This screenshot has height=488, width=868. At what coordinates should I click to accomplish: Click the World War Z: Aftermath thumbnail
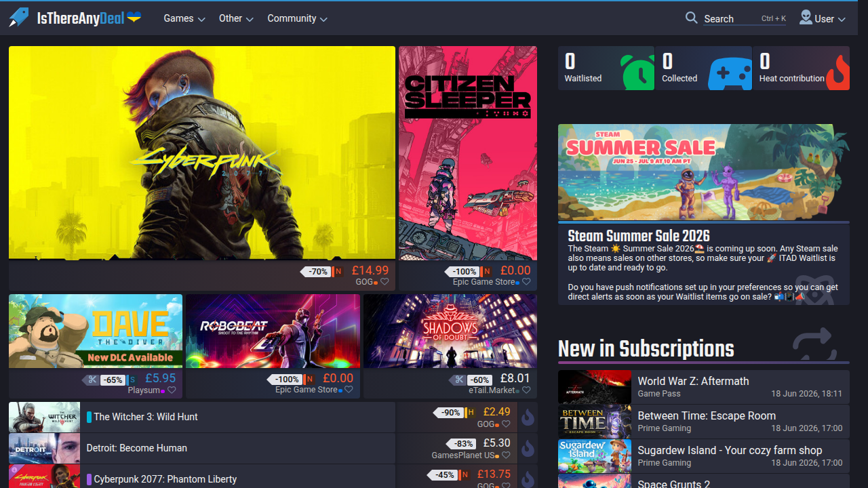tap(595, 387)
